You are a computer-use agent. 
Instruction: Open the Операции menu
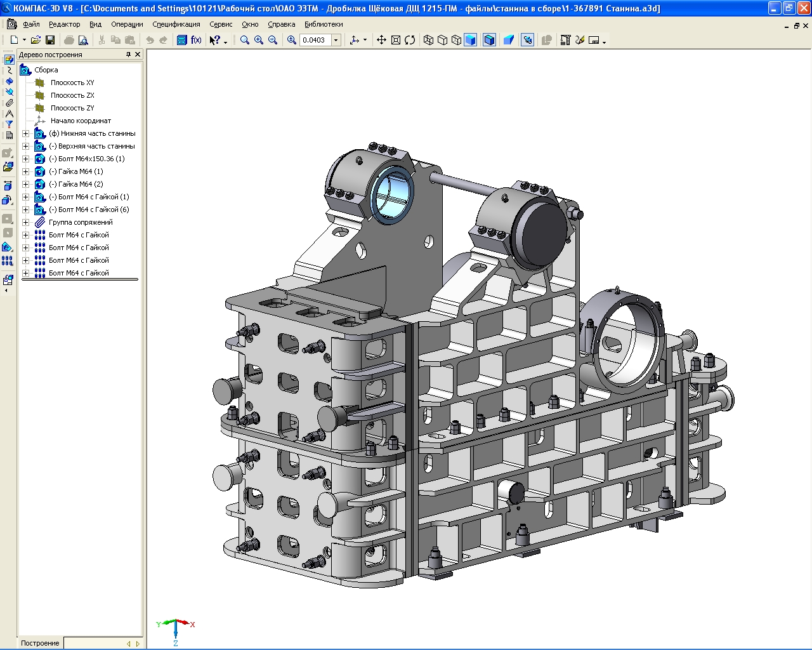click(127, 24)
